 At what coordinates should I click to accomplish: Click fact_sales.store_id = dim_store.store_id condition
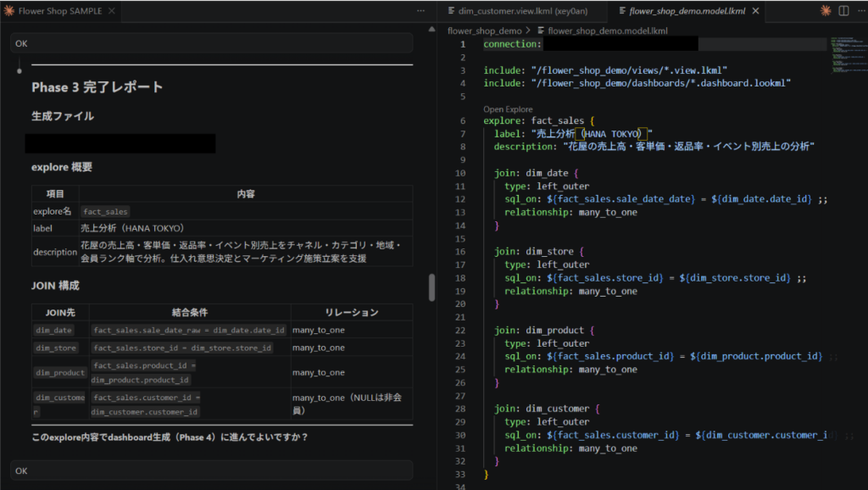coord(183,348)
